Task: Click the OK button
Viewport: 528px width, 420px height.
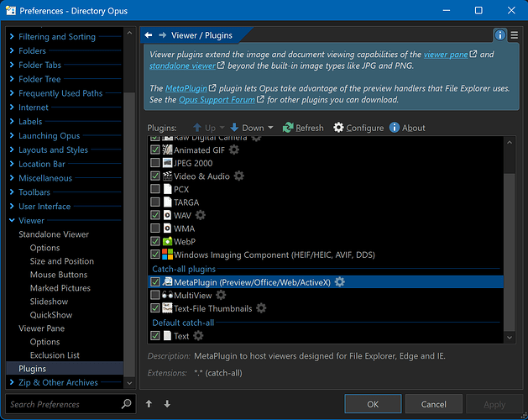Action: [x=373, y=404]
